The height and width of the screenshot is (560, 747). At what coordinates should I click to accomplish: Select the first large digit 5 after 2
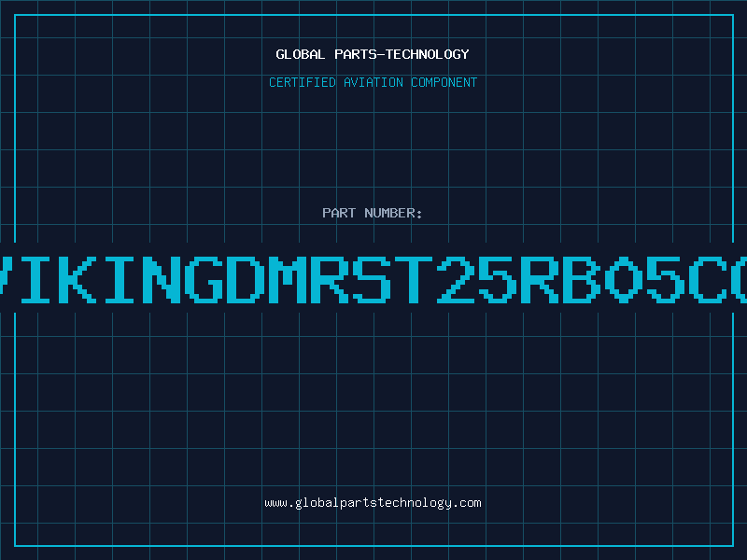point(499,279)
